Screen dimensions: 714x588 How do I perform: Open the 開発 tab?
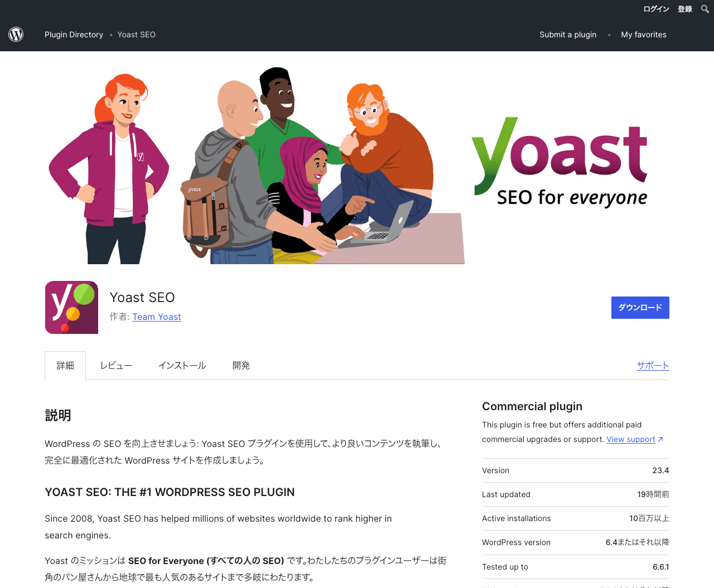pos(241,366)
